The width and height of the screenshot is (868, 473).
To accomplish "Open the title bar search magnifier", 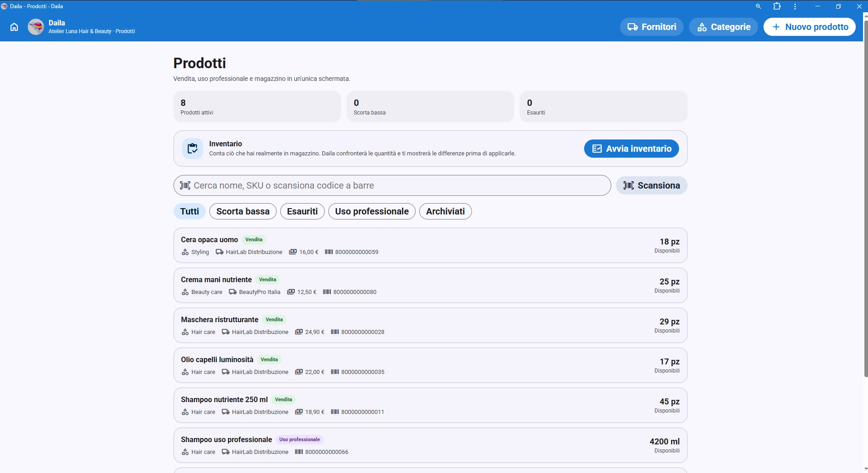I will 758,6.
